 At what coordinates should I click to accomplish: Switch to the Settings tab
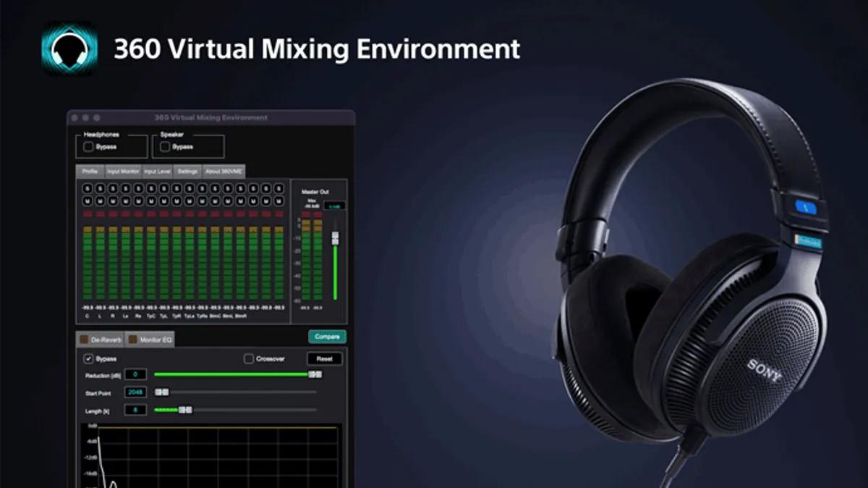(x=188, y=172)
